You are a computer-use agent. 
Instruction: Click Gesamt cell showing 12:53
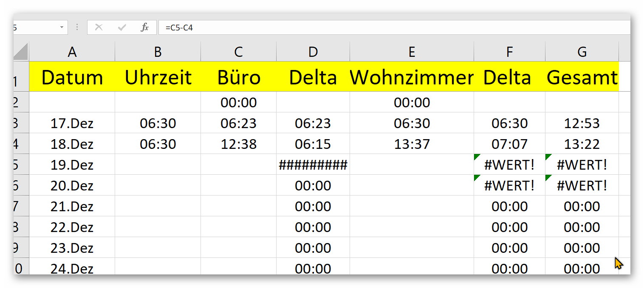pyautogui.click(x=582, y=123)
